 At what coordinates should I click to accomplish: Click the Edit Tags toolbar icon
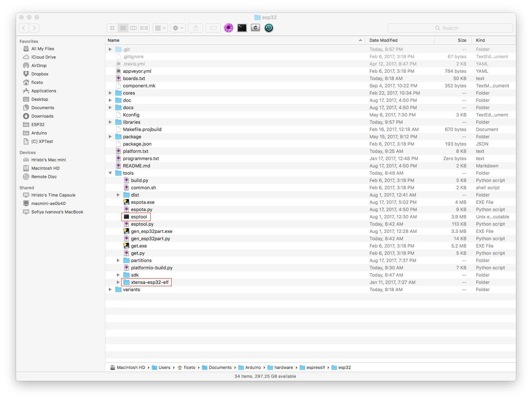pyautogui.click(x=213, y=28)
